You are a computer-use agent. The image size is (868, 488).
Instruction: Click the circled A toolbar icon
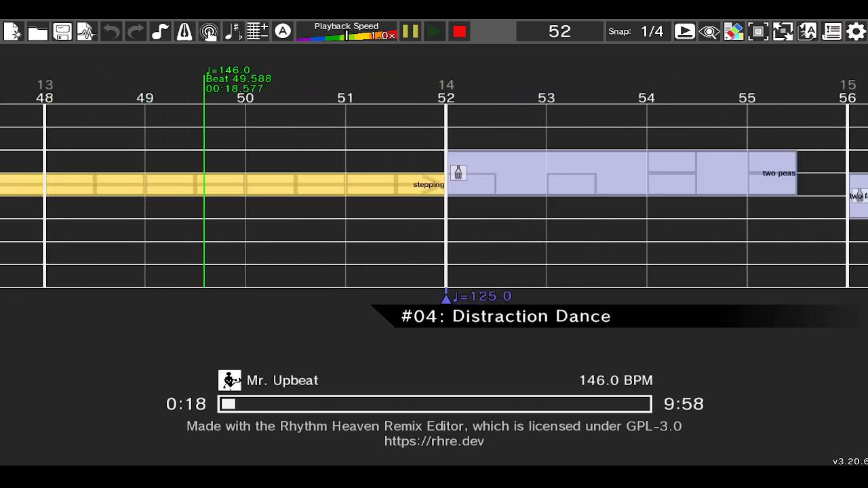(283, 31)
